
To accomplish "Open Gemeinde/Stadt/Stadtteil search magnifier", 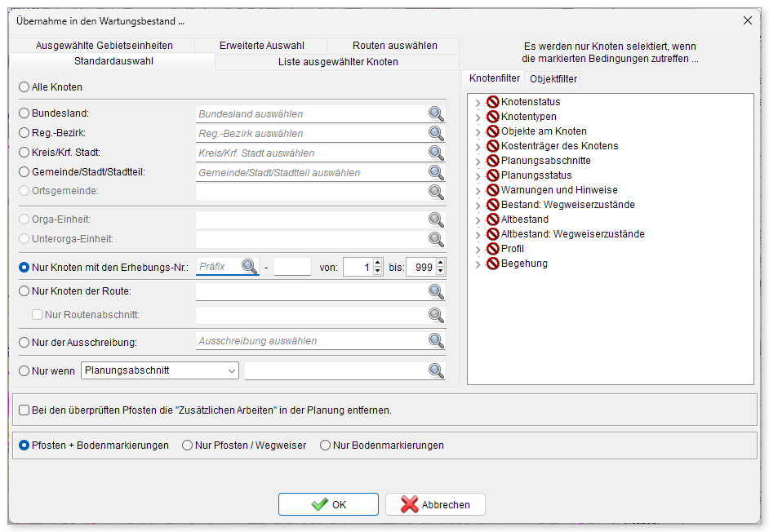I will pos(436,173).
